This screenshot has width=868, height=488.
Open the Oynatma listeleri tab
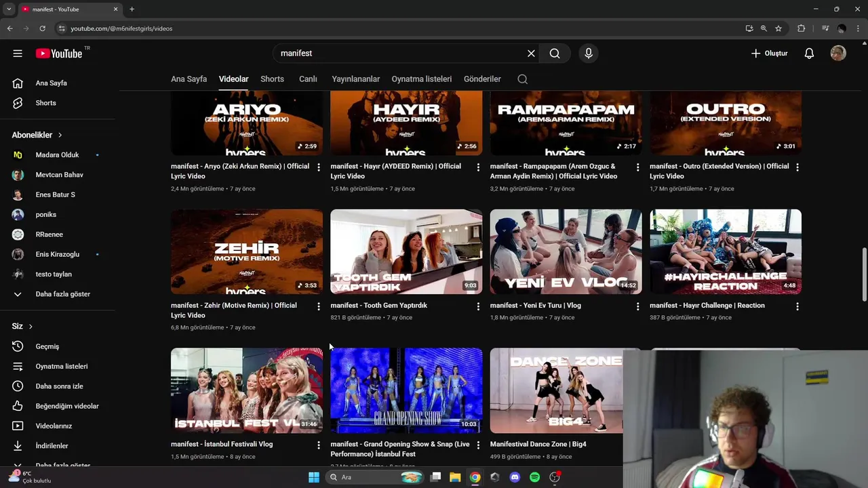421,79
